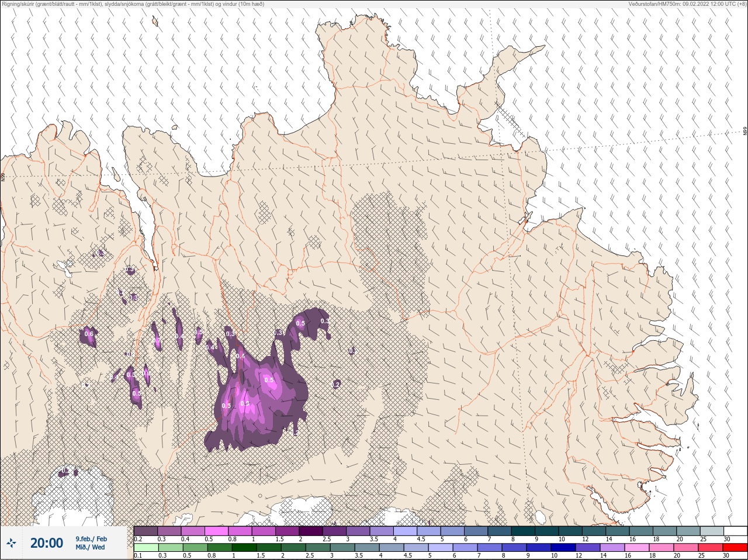Screen dimensions: 748x560
Task: Click the weekday text 'Mið./ Wed'
Action: [x=90, y=547]
